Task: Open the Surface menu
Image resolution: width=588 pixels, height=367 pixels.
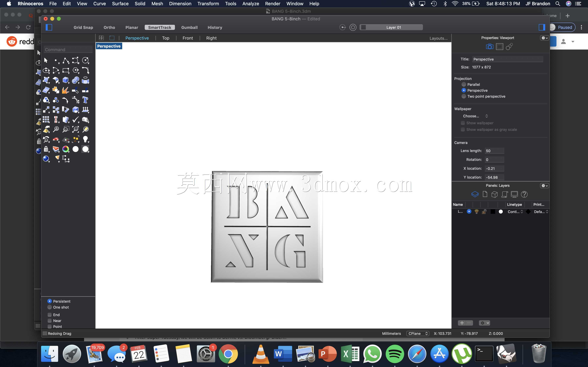Action: (x=120, y=4)
